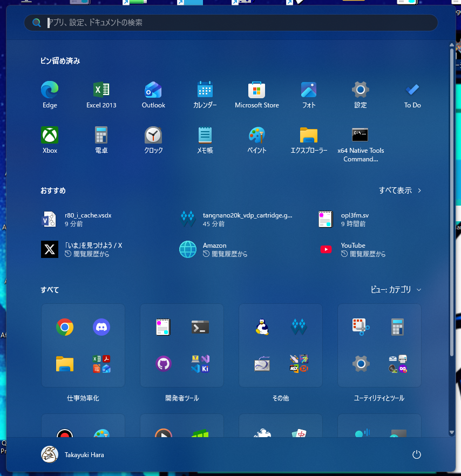Open the pinned Edge app
This screenshot has width=461, height=476.
coord(50,95)
